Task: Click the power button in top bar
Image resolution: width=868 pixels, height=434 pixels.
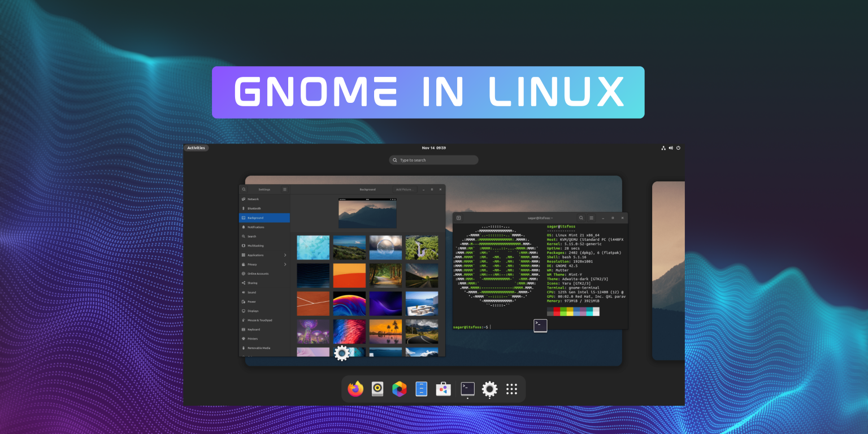Action: click(x=678, y=147)
